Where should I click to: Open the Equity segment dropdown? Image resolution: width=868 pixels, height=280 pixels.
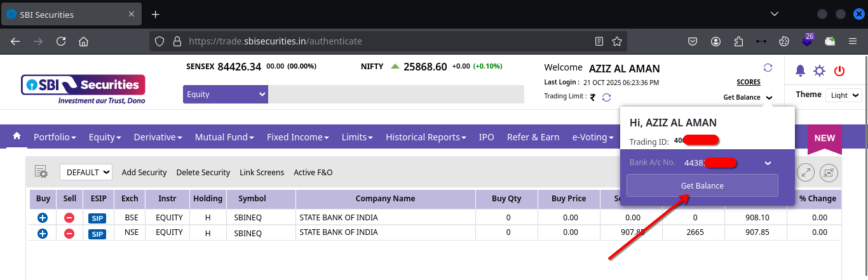pos(225,94)
